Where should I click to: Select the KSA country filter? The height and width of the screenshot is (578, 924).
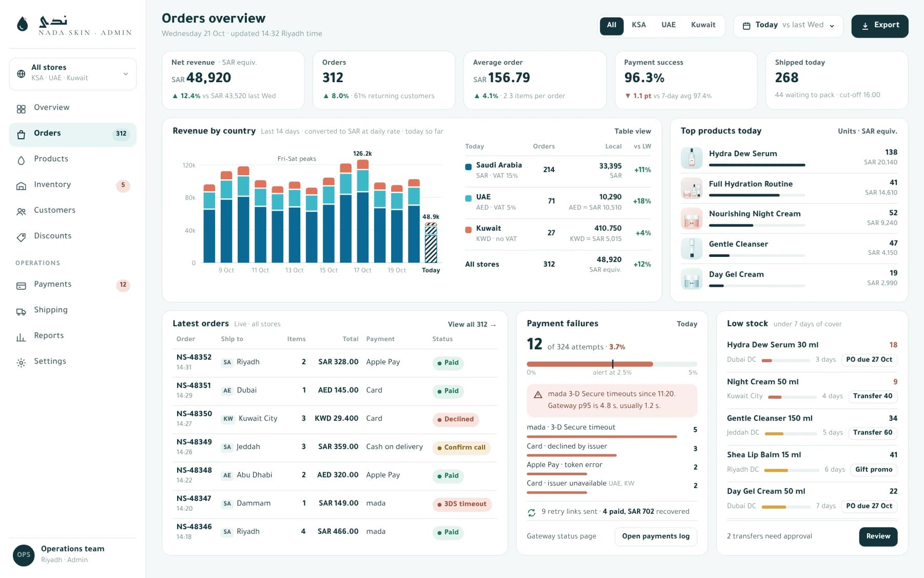pos(639,26)
